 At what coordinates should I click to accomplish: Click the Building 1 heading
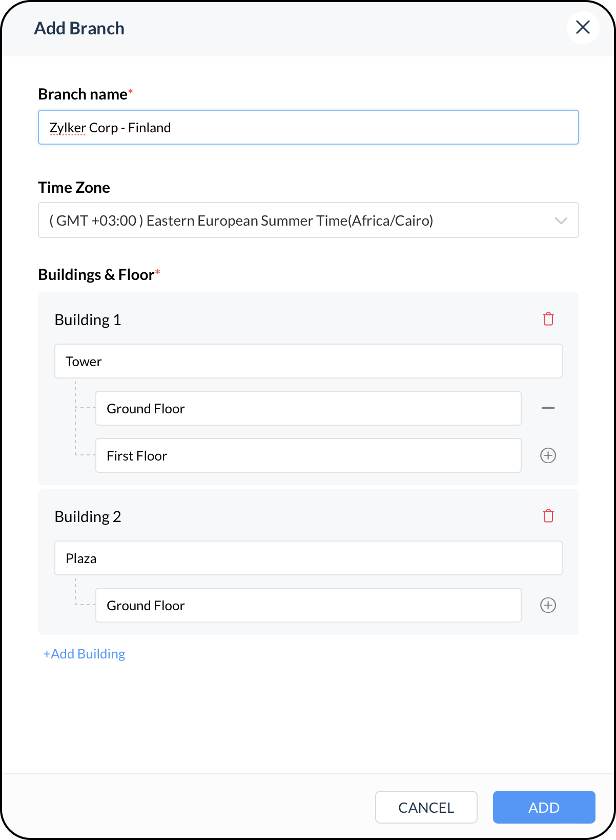(x=88, y=320)
